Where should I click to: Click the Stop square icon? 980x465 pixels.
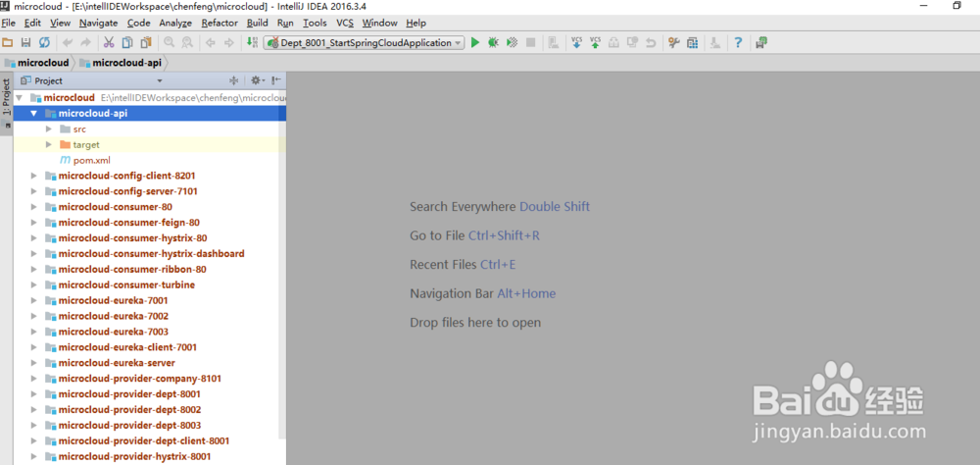point(530,42)
